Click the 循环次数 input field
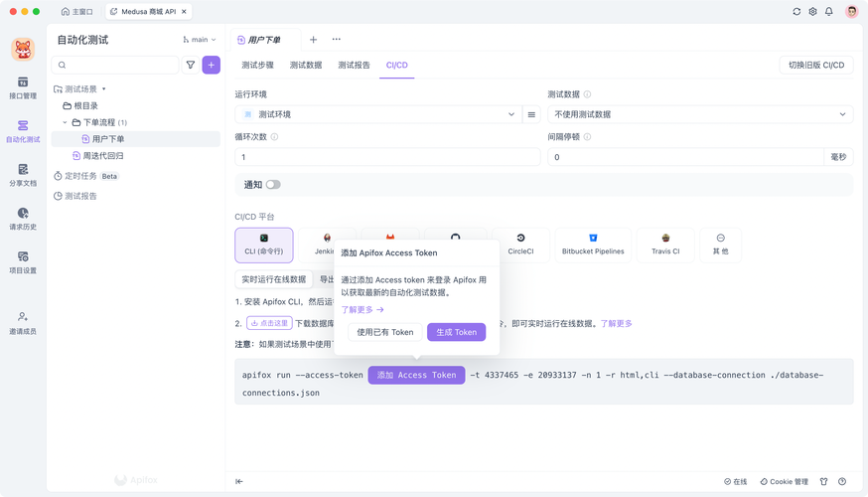The width and height of the screenshot is (868, 497). coord(387,157)
